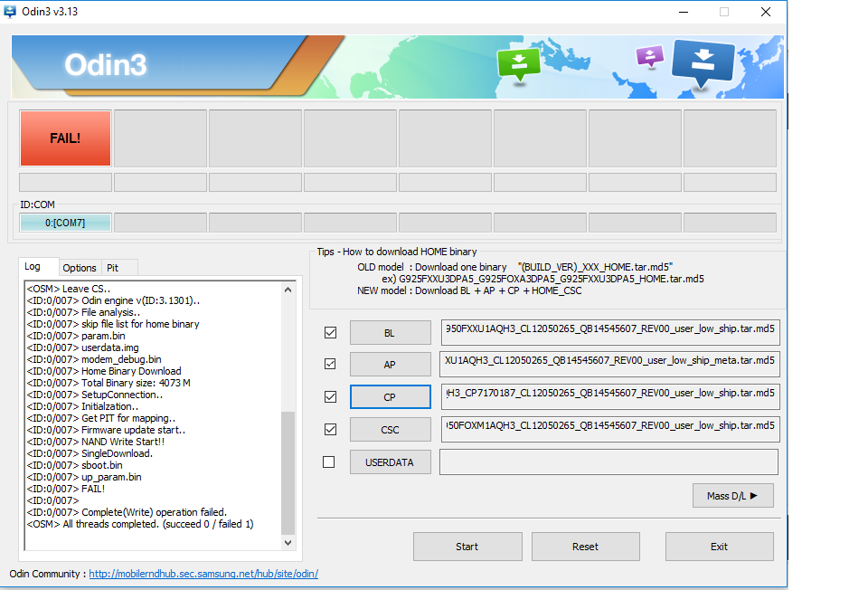This screenshot has width=868, height=590.
Task: Click the 'Firmware update start..' log line
Action: pos(107,430)
